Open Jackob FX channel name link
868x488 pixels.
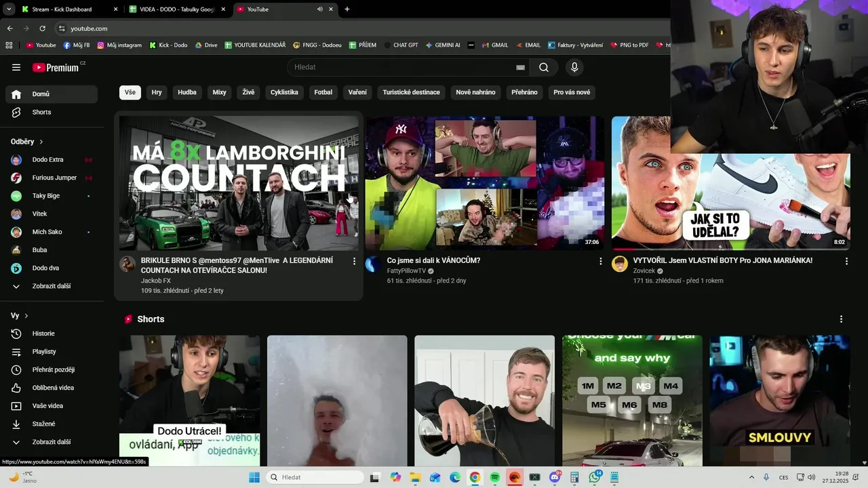[x=156, y=281]
